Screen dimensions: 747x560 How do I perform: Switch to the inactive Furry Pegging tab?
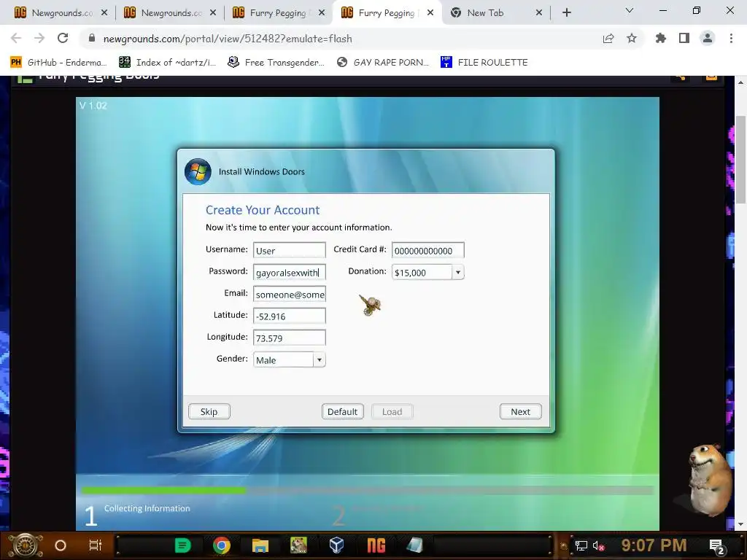pyautogui.click(x=279, y=13)
